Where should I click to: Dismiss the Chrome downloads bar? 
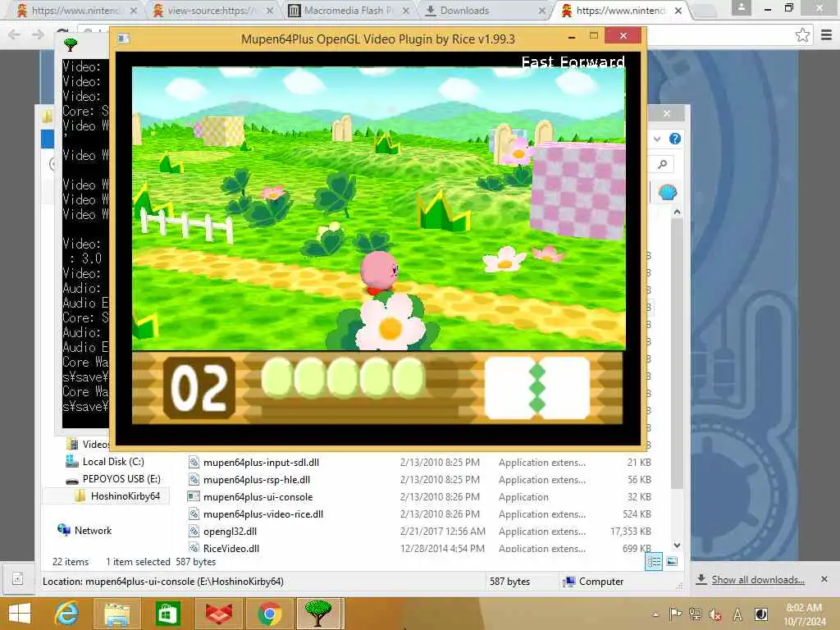pos(824,579)
